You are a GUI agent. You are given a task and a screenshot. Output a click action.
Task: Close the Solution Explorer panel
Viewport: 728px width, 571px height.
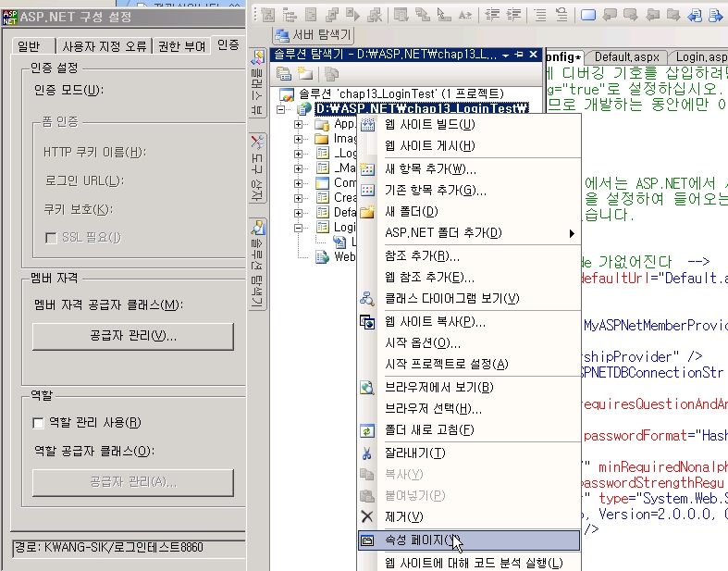tap(534, 55)
